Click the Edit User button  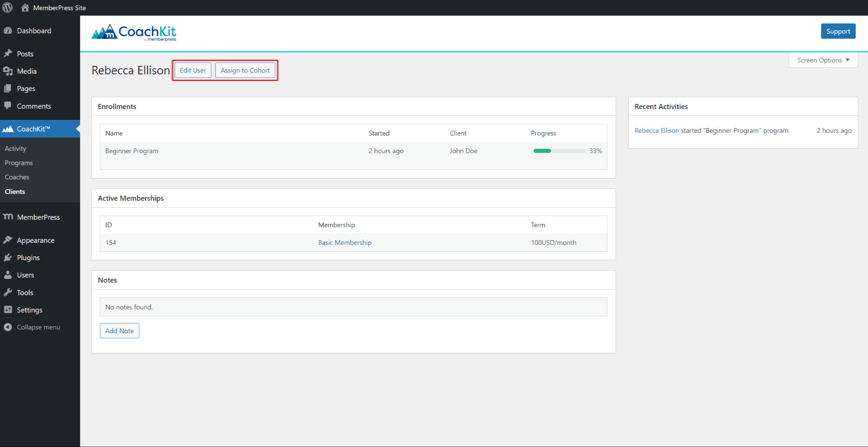[193, 70]
